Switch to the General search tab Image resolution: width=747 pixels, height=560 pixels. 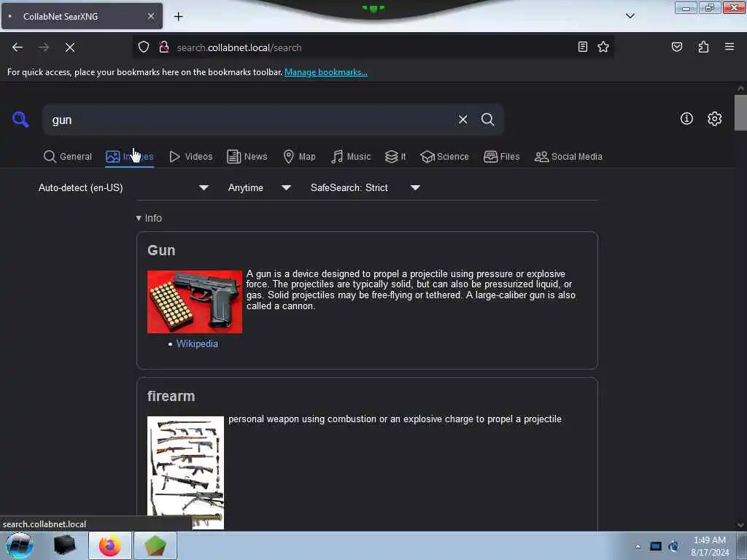[x=68, y=157]
